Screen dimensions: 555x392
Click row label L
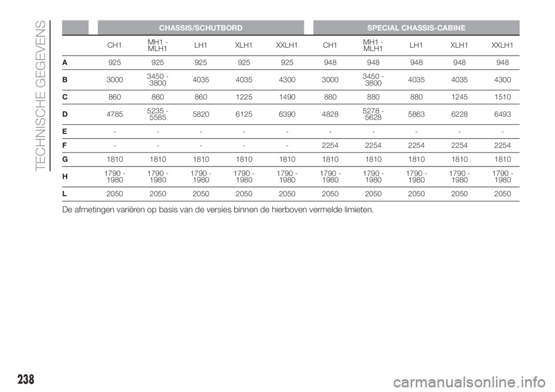(x=64, y=194)
